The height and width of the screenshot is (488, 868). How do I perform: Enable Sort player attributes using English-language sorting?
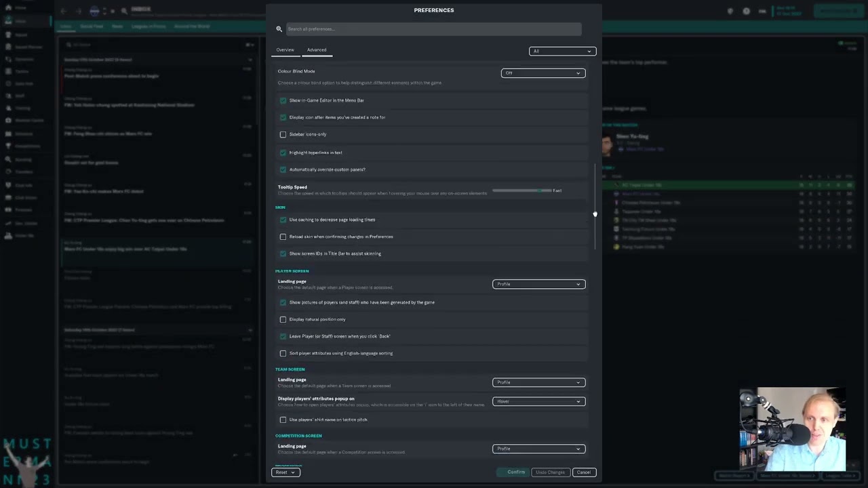[283, 353]
